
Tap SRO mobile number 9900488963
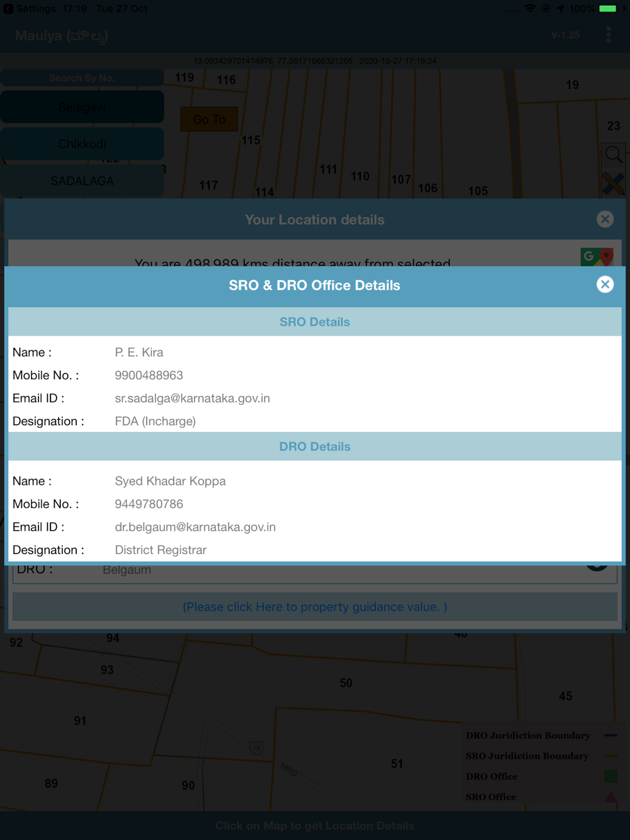pos(149,375)
